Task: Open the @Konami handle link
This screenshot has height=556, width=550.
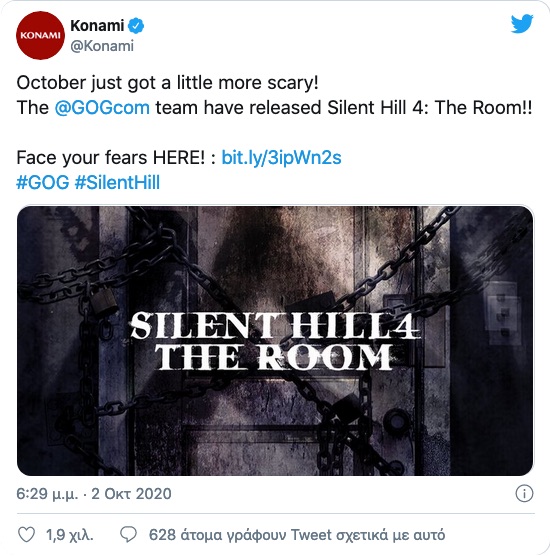Action: 102,46
